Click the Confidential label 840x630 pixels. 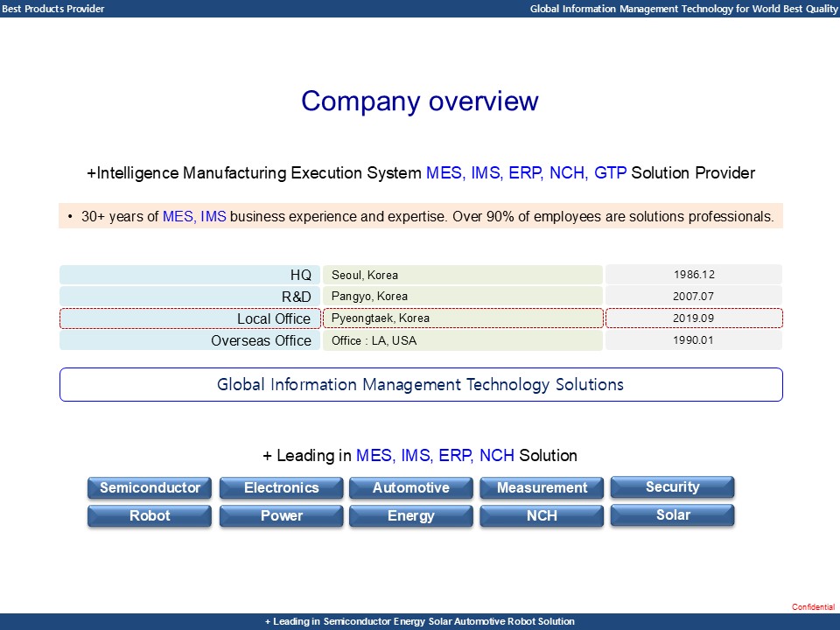tap(811, 606)
